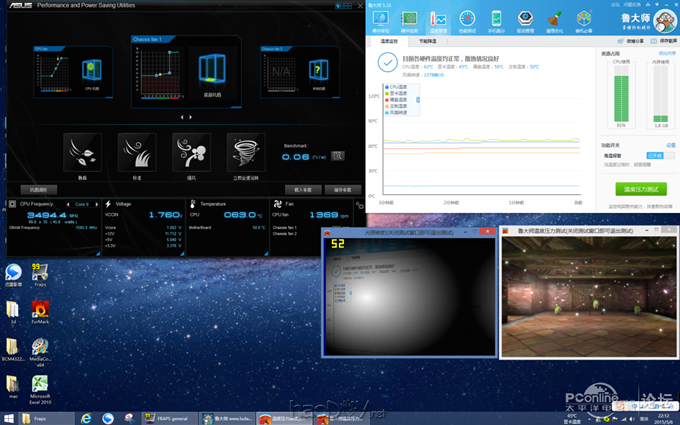Click the green temperature stress test button
Viewport: 680px width, 425px height.
tap(640, 188)
